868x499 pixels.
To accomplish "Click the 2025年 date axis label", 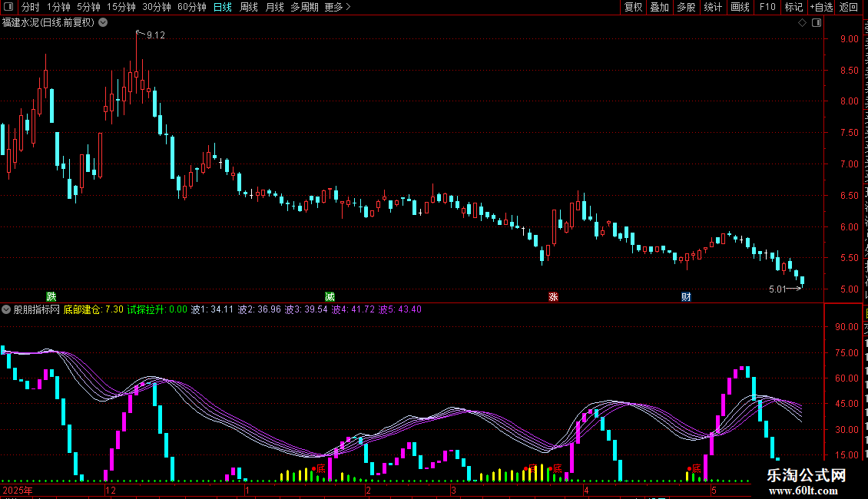I will (18, 491).
